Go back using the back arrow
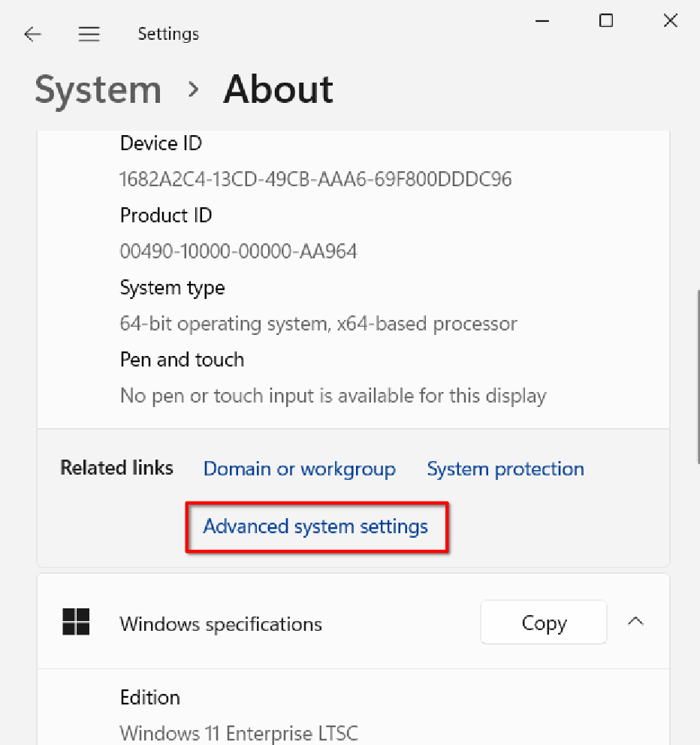Viewport: 700px width, 745px height. tap(32, 35)
